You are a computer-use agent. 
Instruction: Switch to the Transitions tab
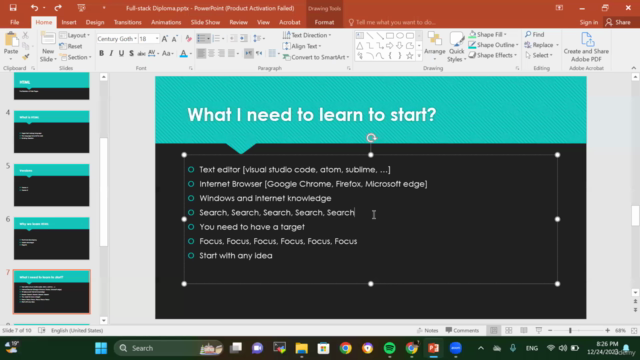tap(127, 22)
